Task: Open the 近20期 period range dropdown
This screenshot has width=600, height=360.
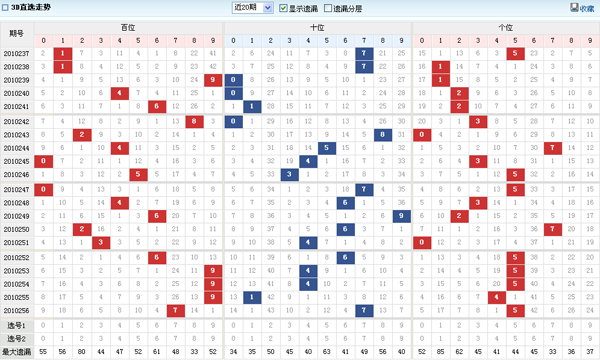Action: 253,8
